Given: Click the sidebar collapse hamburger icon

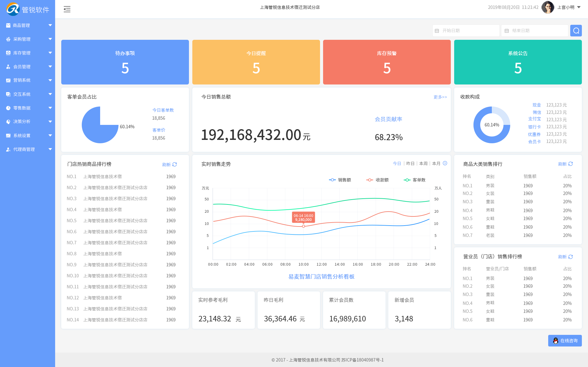Looking at the screenshot, I should 67,9.
